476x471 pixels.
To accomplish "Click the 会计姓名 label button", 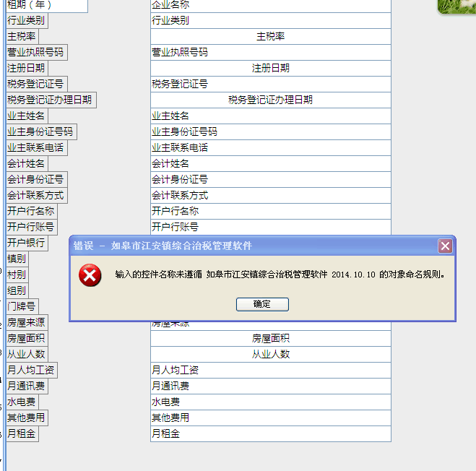I will (26, 163).
